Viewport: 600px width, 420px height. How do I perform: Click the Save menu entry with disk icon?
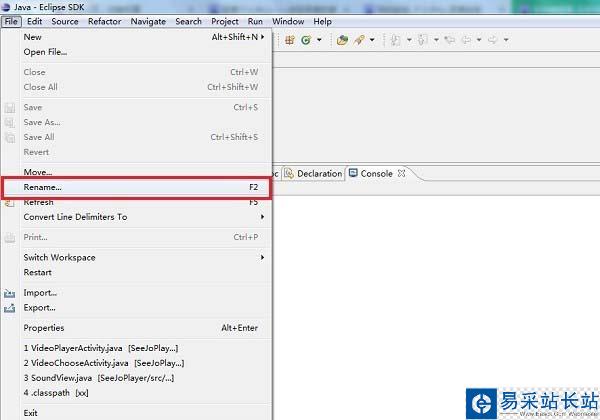[136, 107]
